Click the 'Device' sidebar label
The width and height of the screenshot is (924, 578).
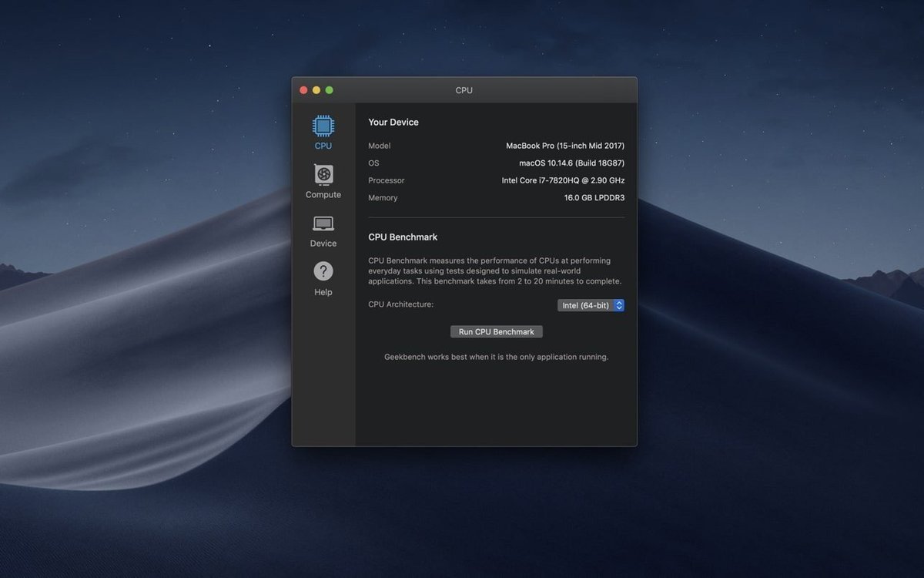323,244
